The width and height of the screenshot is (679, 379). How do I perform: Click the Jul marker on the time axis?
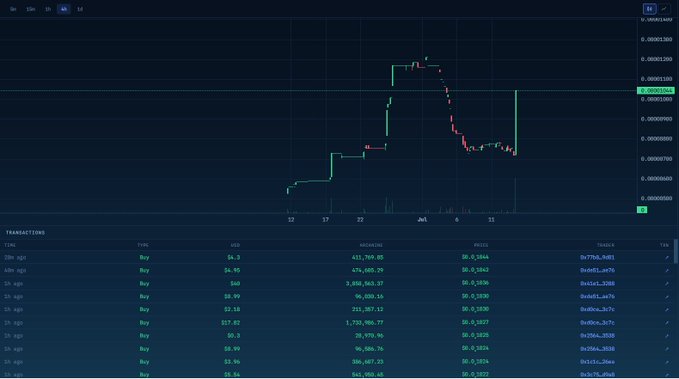tap(422, 220)
